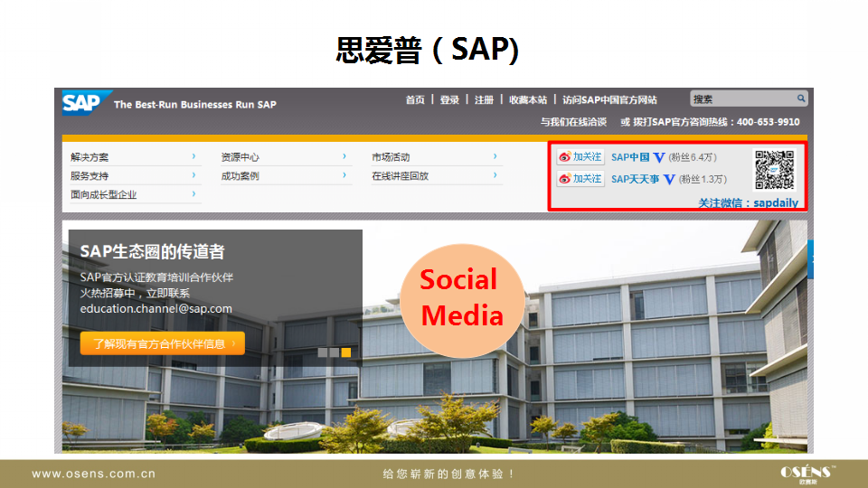Open the 解决方案 menu entry
The width and height of the screenshot is (868, 488).
(90, 157)
